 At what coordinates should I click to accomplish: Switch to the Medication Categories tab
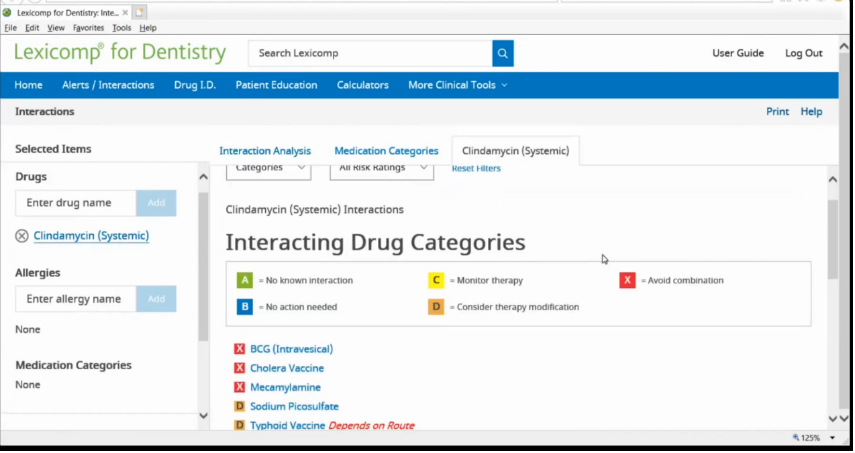(386, 151)
